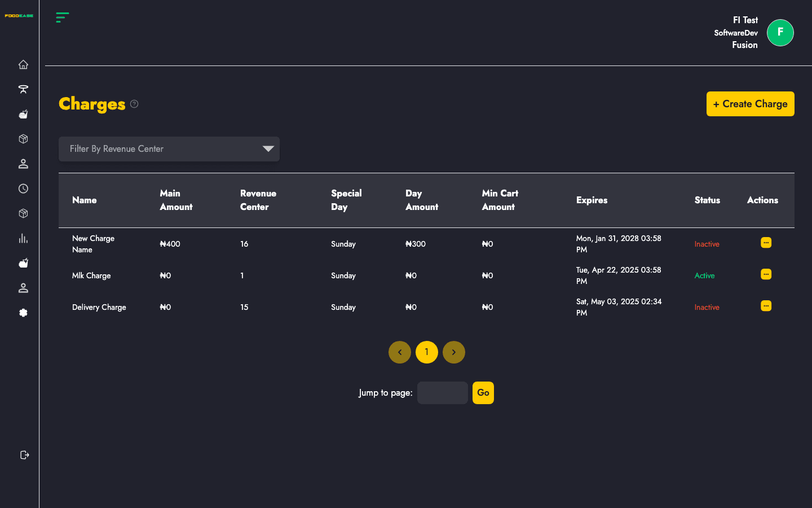Click the Actions column header
Viewport: 812px width, 508px height.
click(x=762, y=200)
